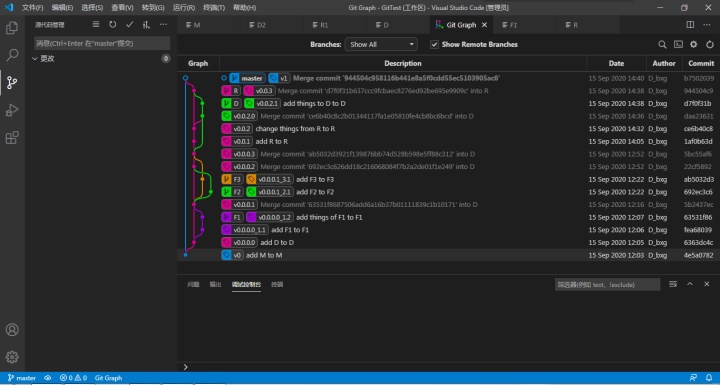This screenshot has width=720, height=385.
Task: Click the master branch status bar item
Action: (x=22, y=378)
